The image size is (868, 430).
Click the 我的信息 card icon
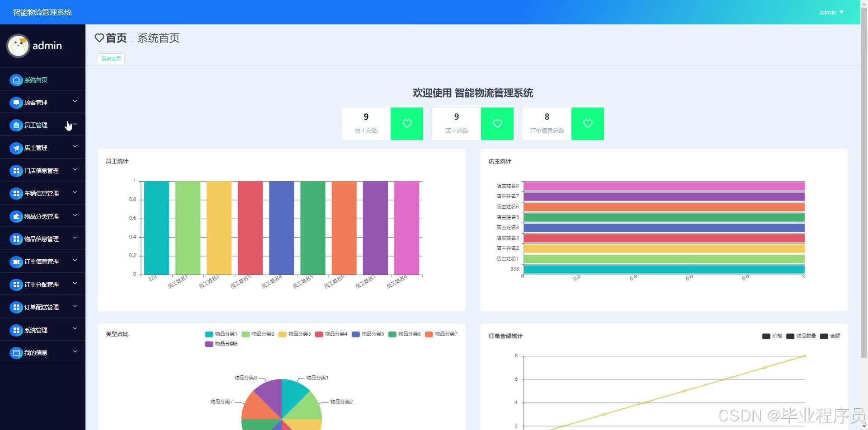coord(16,353)
